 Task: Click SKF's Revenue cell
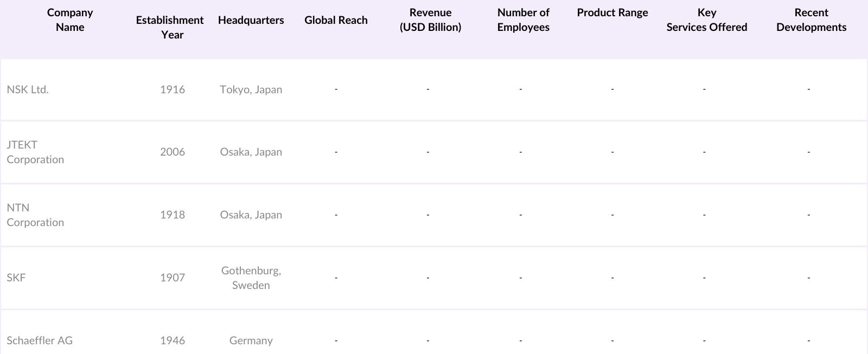[x=428, y=278]
